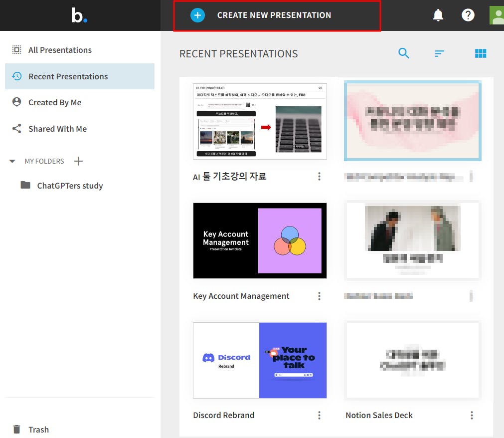Open Shared With Me

tap(80, 129)
